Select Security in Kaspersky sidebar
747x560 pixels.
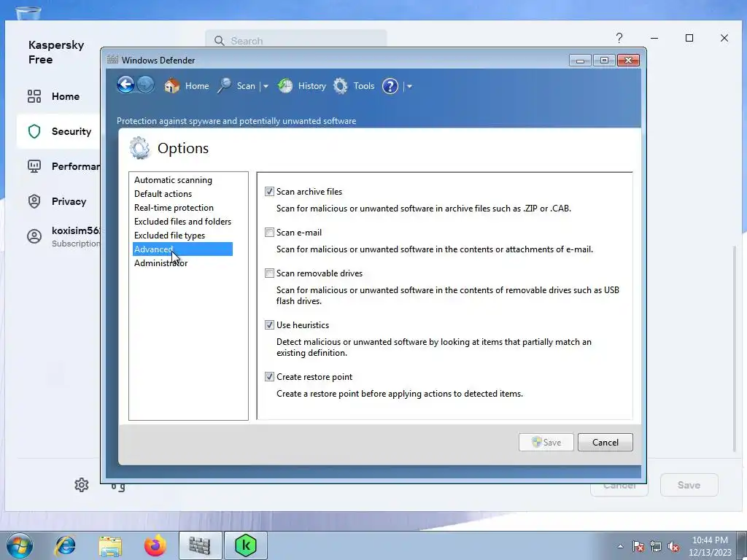(x=58, y=131)
